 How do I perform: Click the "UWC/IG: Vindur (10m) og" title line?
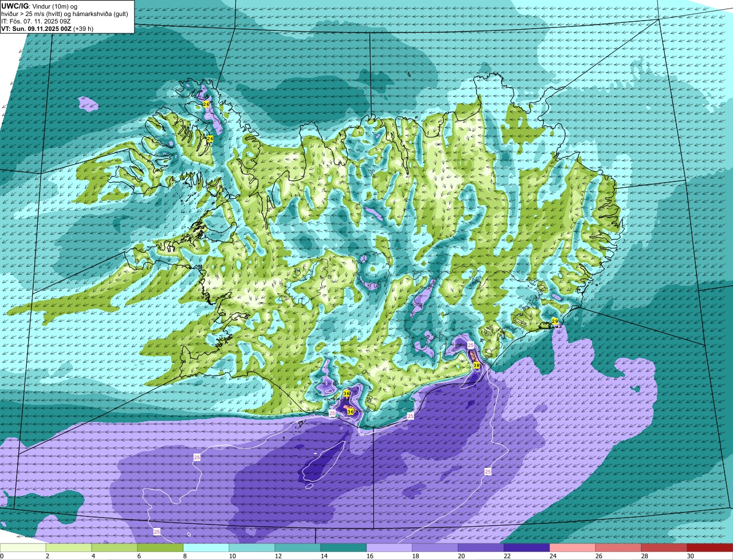(40, 6)
